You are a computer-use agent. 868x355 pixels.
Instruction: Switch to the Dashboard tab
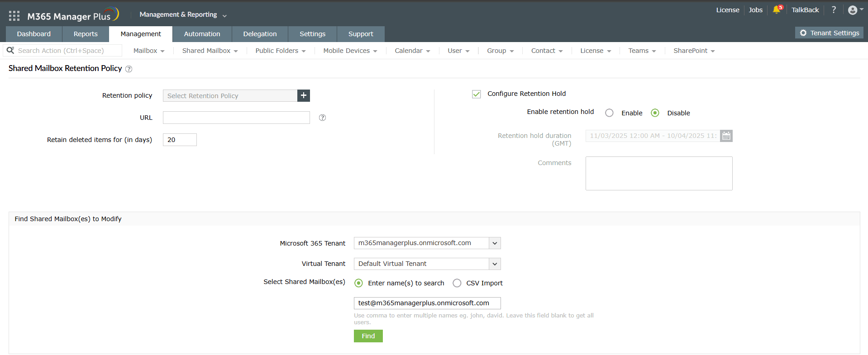click(x=34, y=34)
